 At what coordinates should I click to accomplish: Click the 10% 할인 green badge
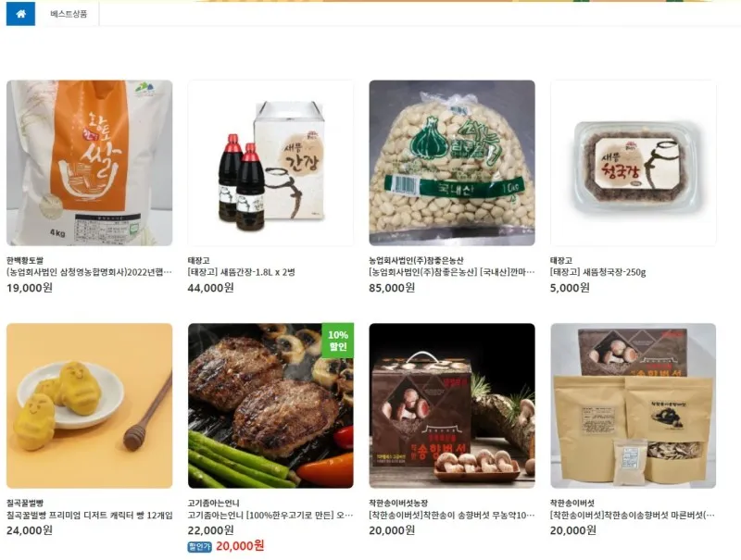pyautogui.click(x=338, y=341)
